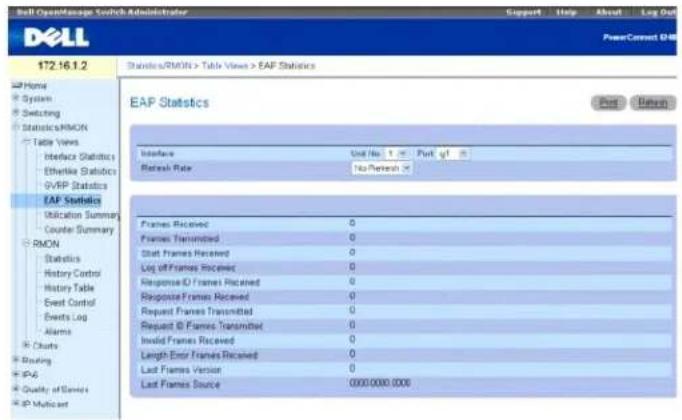Open Events Log page
The width and height of the screenshot is (682, 420).
[x=66, y=317]
